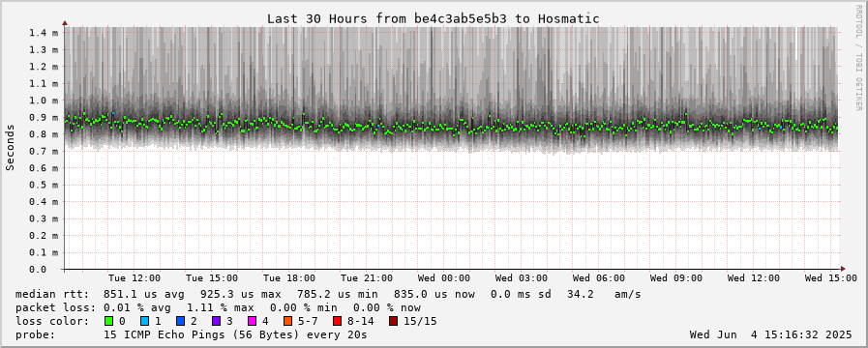
Task: Click the green loss color 0 swatch
Action: (108, 321)
